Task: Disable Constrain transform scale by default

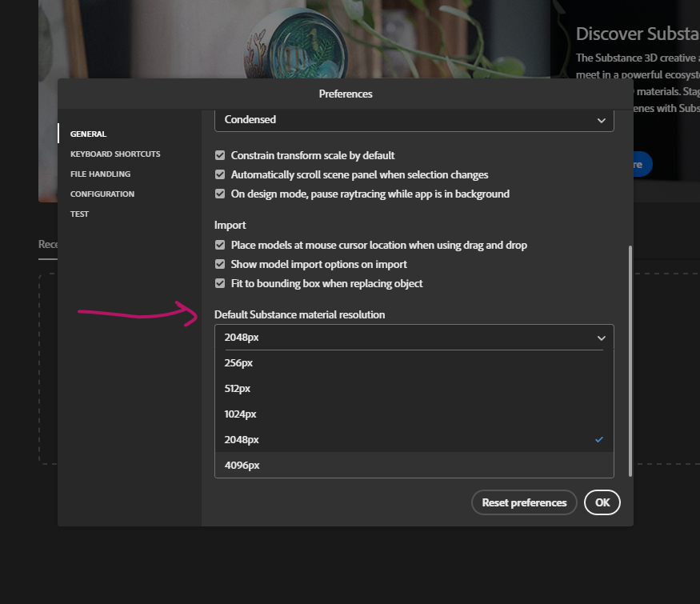Action: 220,155
